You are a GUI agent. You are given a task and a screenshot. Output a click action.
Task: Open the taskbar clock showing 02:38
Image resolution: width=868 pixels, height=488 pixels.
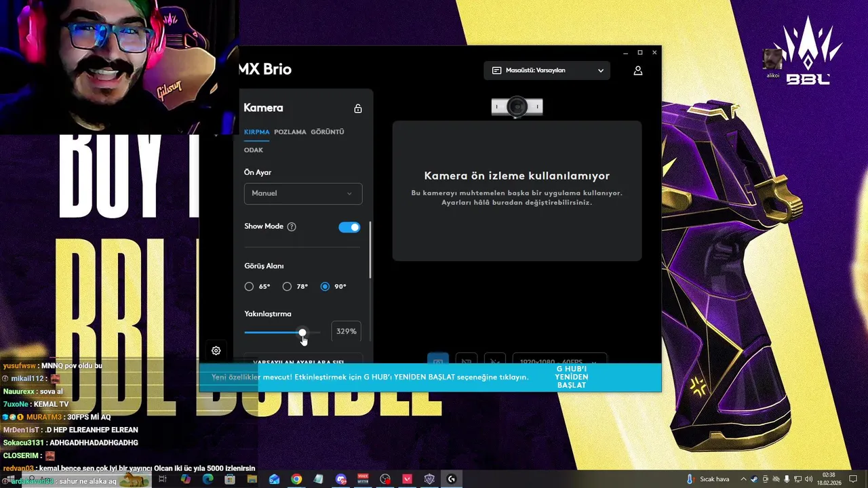coord(829,479)
